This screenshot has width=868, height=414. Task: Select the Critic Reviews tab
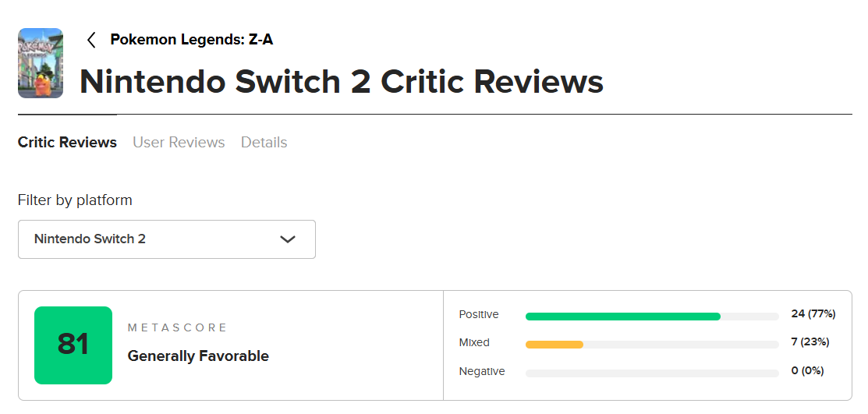[x=67, y=142]
